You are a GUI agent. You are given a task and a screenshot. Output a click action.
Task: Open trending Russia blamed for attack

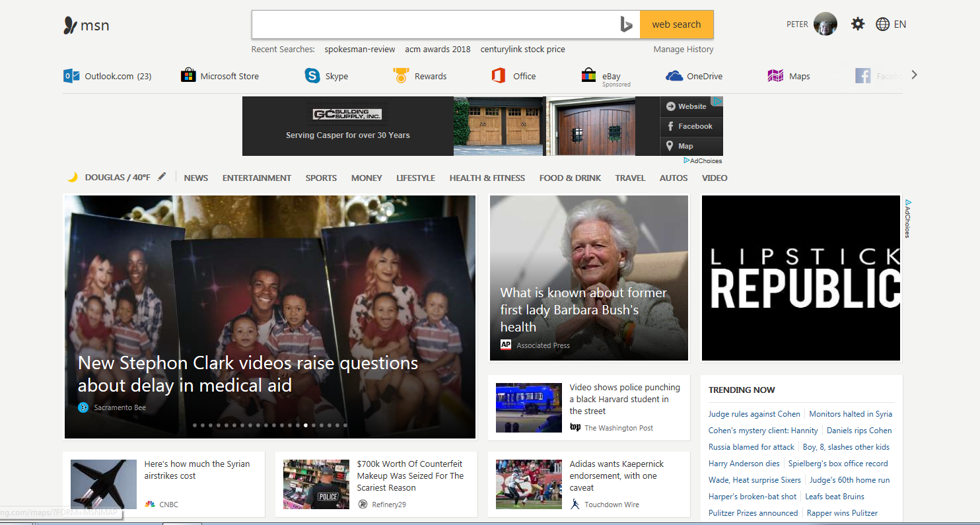pos(752,447)
